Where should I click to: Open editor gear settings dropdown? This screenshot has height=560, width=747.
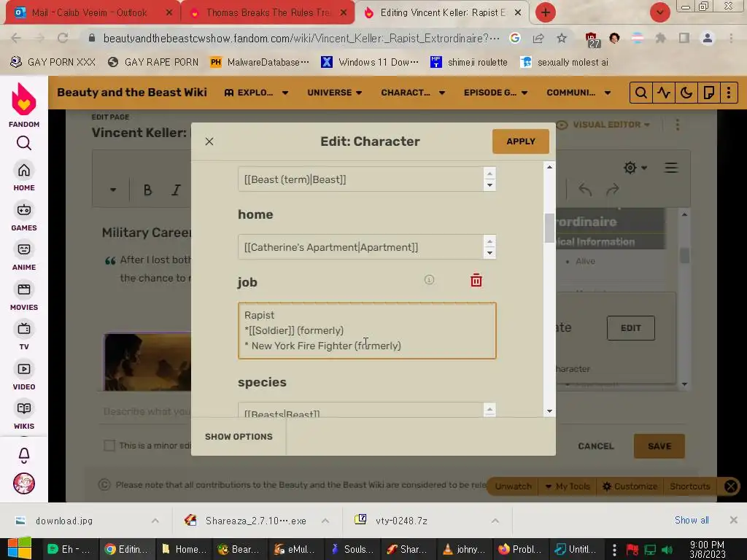tap(635, 168)
